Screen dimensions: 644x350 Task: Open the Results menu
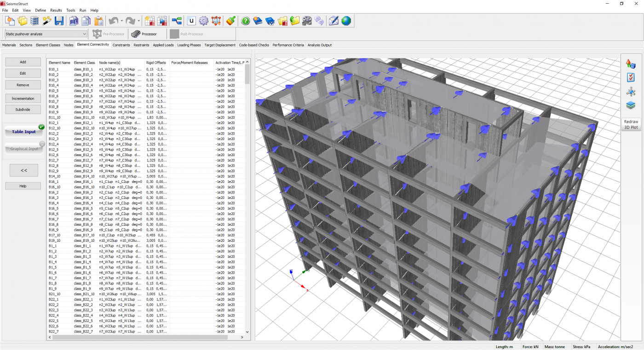(56, 10)
